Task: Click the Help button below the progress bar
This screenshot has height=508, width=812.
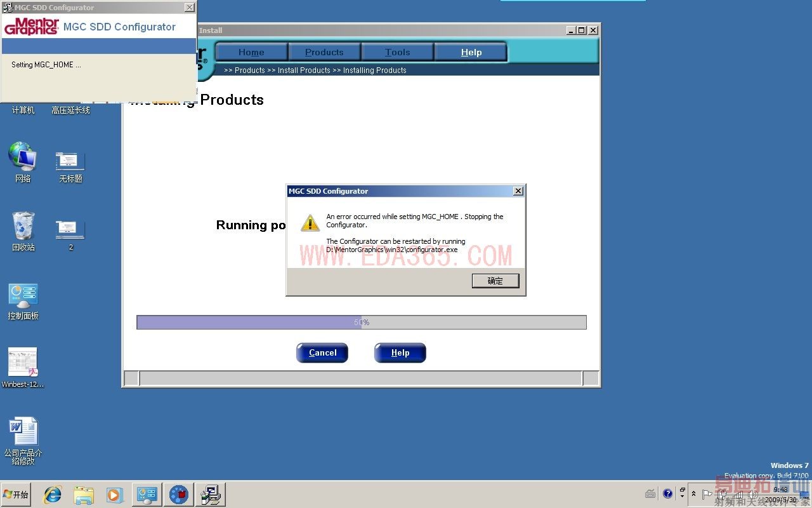Action: [x=400, y=353]
